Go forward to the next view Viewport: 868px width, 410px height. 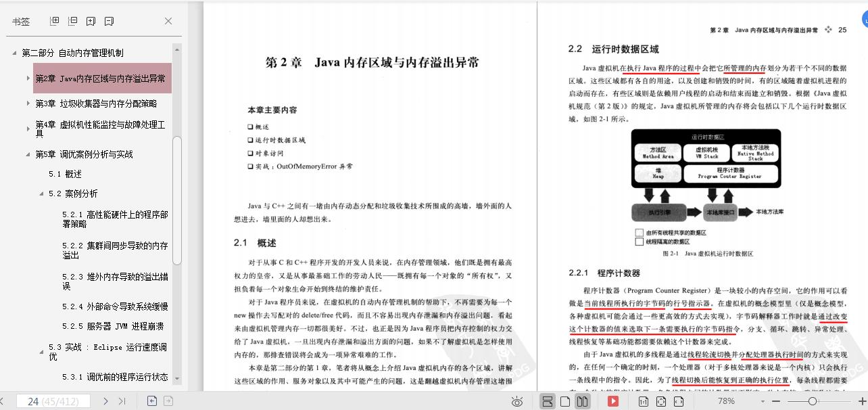point(168,401)
